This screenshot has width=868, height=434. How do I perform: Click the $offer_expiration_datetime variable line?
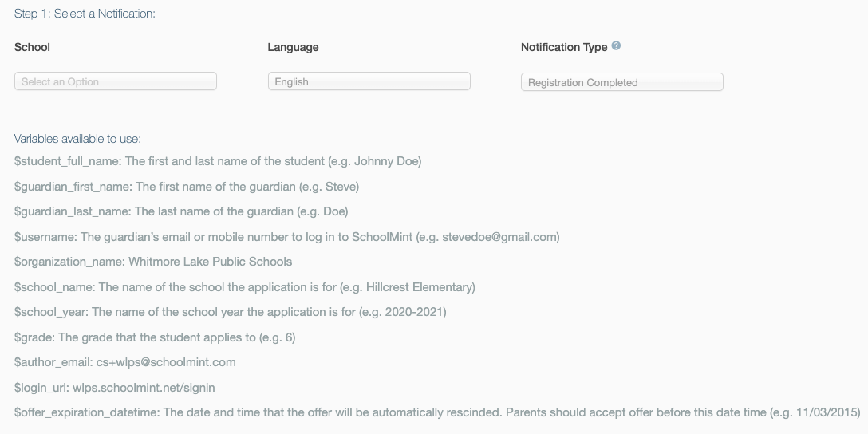[437, 412]
